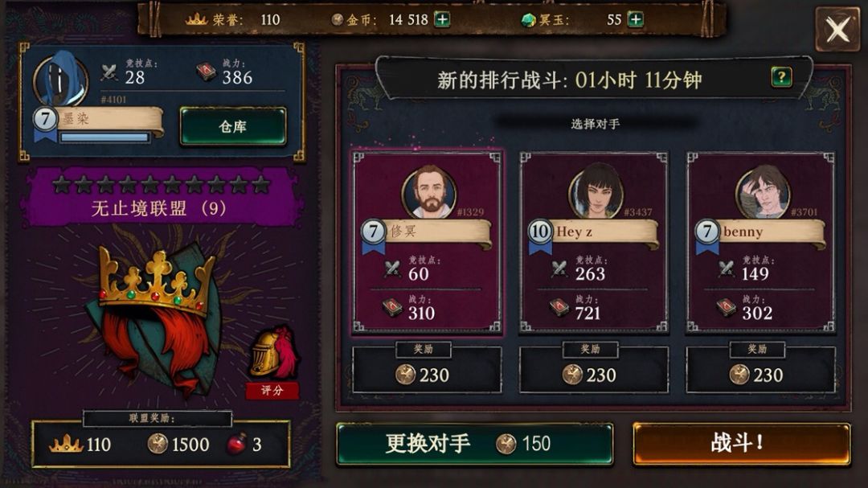The image size is (868, 488).
Task: Open the green question mark help
Action: pyautogui.click(x=781, y=77)
